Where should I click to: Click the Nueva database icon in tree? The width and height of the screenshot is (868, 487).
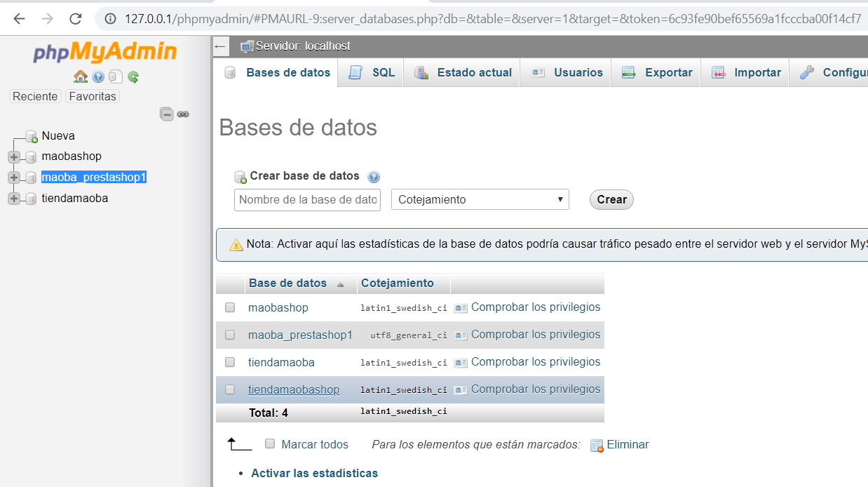point(31,136)
